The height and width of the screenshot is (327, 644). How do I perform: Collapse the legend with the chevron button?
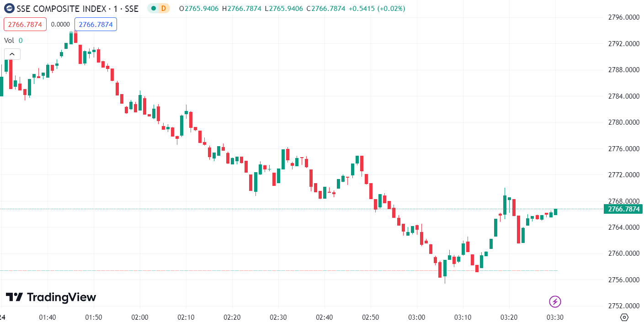(12, 54)
